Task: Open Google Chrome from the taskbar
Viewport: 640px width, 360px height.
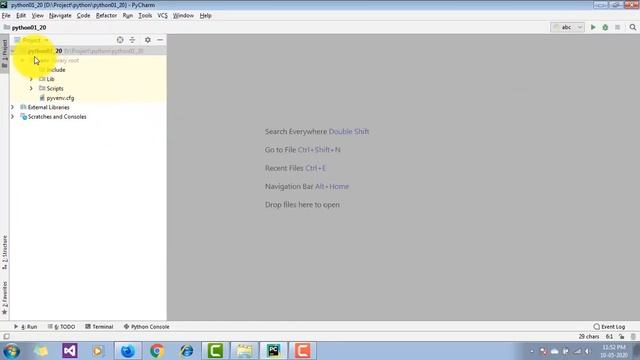Action: (157, 351)
